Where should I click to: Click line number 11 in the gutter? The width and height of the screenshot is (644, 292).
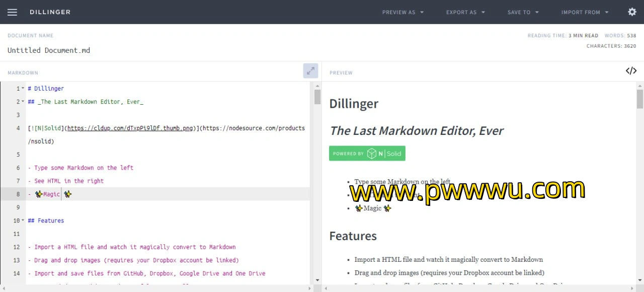(17, 234)
